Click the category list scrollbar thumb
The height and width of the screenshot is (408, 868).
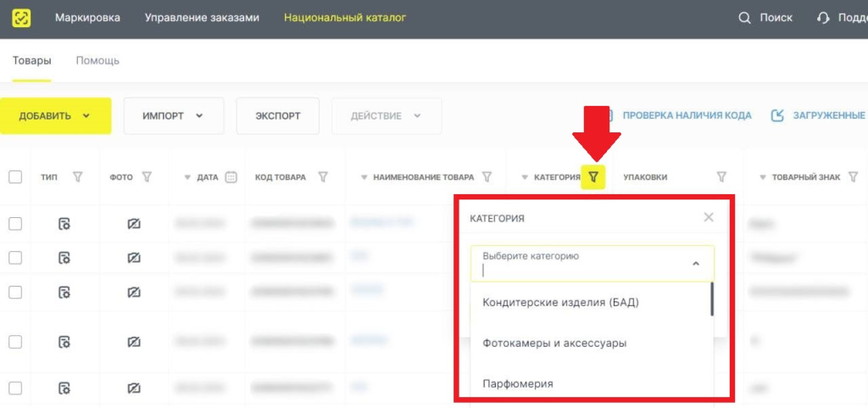pos(711,299)
